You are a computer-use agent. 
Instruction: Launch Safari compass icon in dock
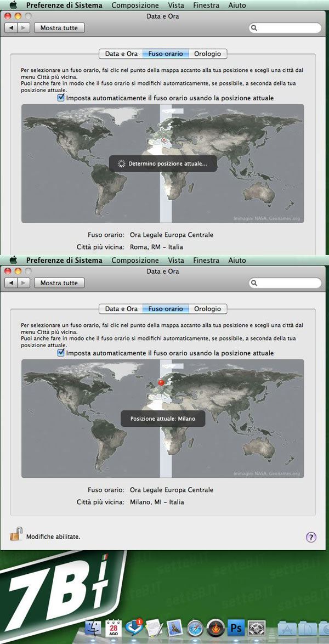point(195,629)
